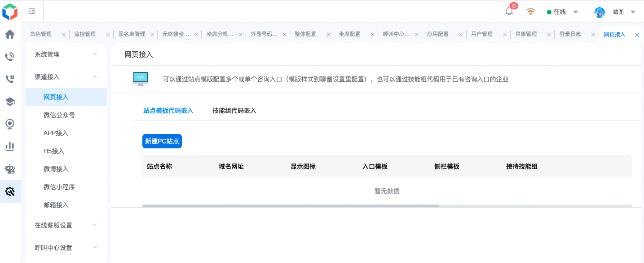Switch to 技能组代码嵌入 tab
Image resolution: width=644 pixels, height=263 pixels.
[x=234, y=111]
